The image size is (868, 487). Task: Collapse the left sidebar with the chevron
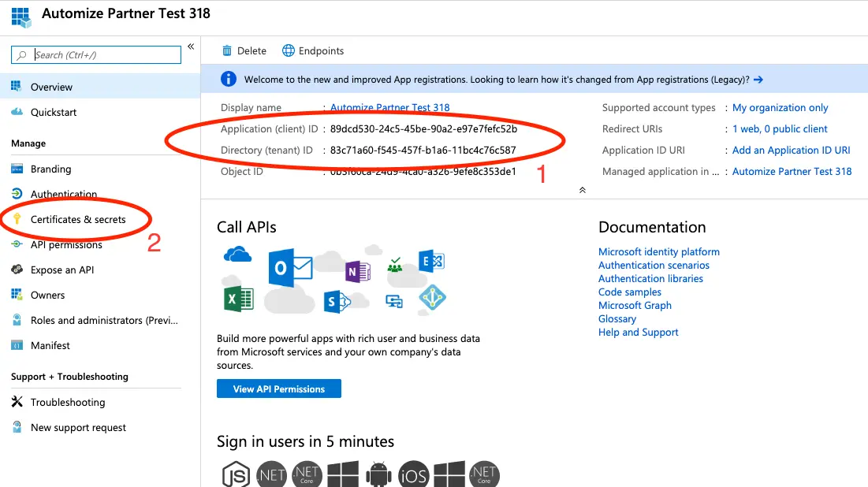tap(192, 46)
